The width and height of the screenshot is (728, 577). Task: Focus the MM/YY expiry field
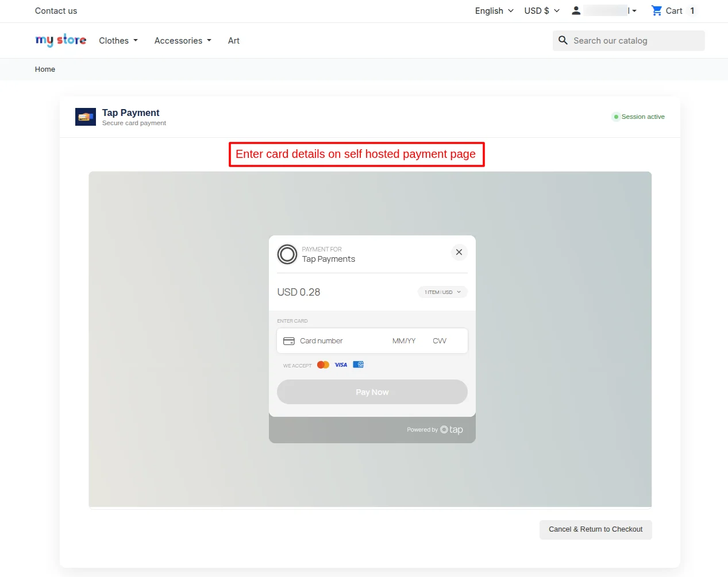click(x=404, y=341)
